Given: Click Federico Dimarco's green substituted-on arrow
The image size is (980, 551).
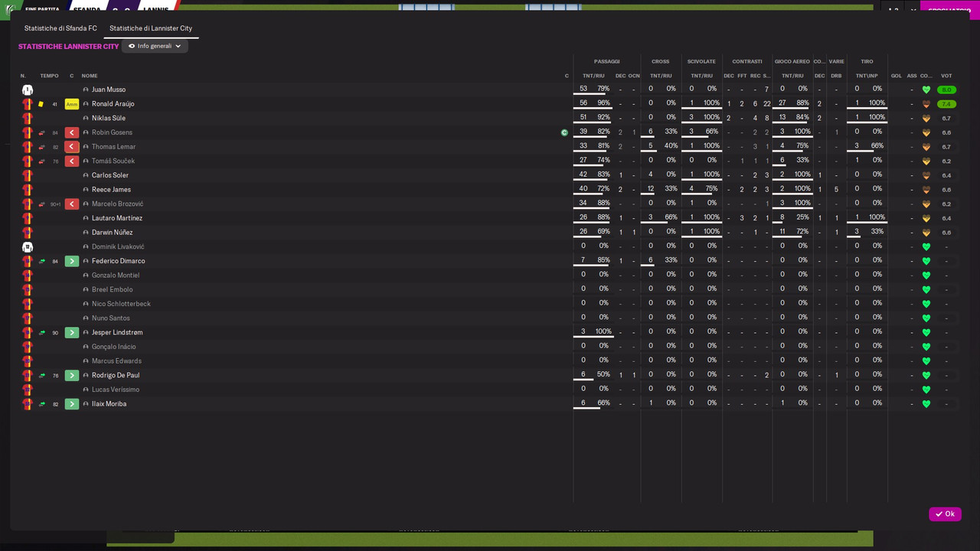Looking at the screenshot, I should [x=72, y=261].
